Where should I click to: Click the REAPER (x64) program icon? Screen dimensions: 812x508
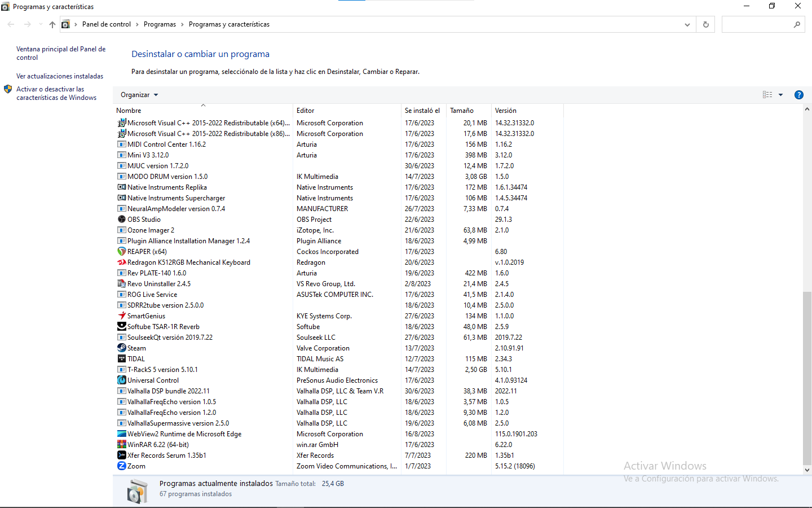click(121, 252)
